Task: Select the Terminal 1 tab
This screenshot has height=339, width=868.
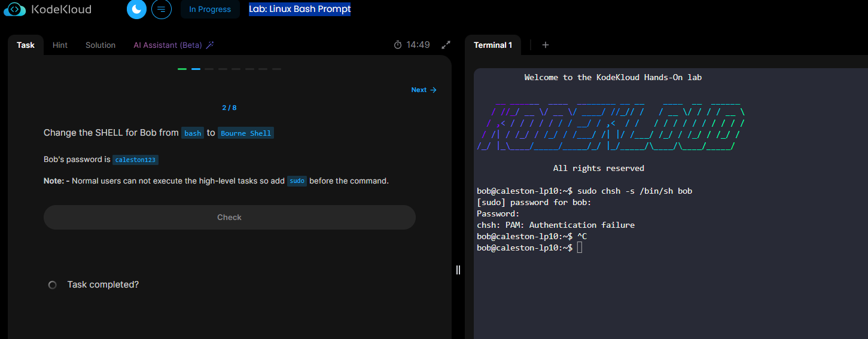Action: click(x=493, y=45)
